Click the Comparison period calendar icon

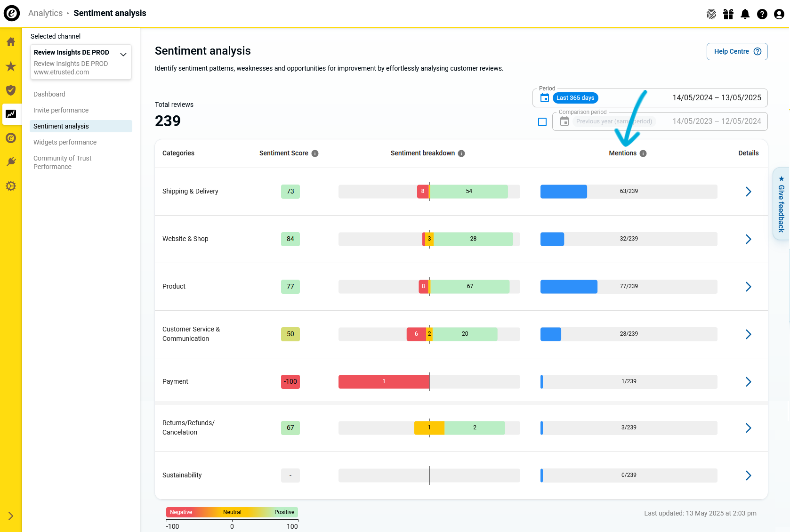tap(564, 121)
